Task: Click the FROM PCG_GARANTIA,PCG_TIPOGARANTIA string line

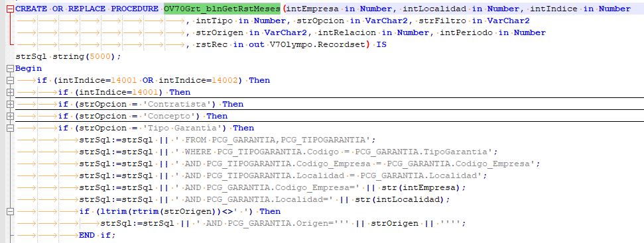Action: coord(227,140)
